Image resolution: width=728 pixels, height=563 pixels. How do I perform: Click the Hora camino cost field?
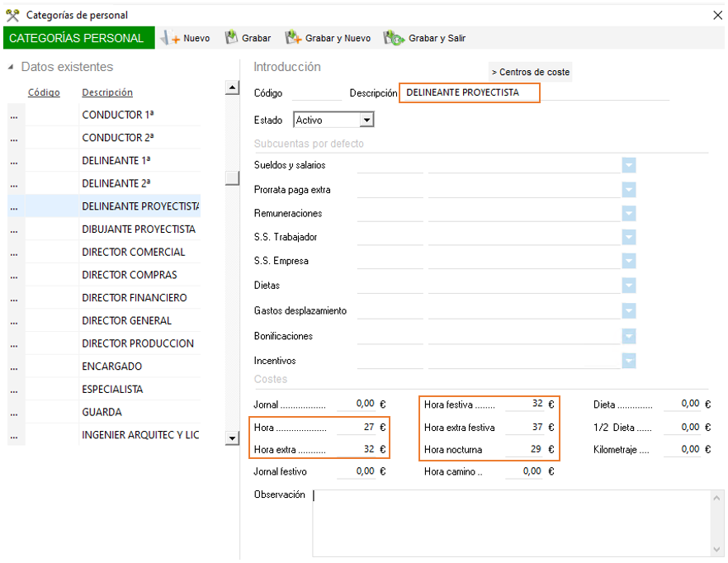click(524, 471)
